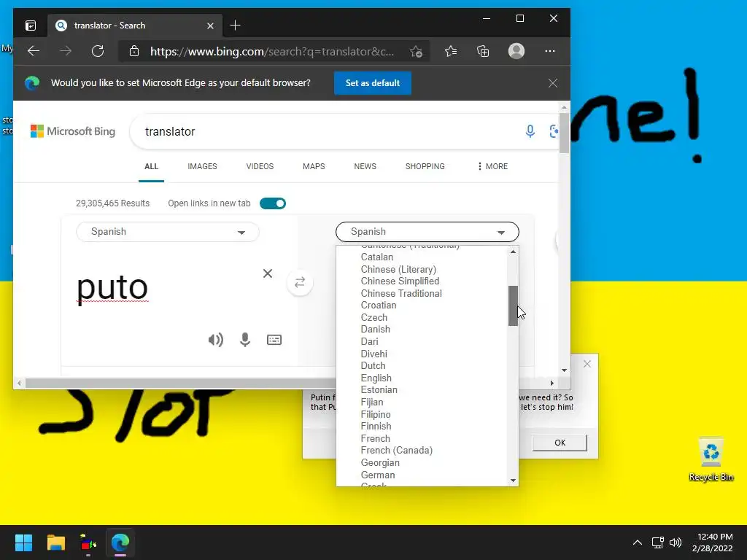Go back to the previous page
Viewport: 747px width, 560px height.
pos(34,51)
